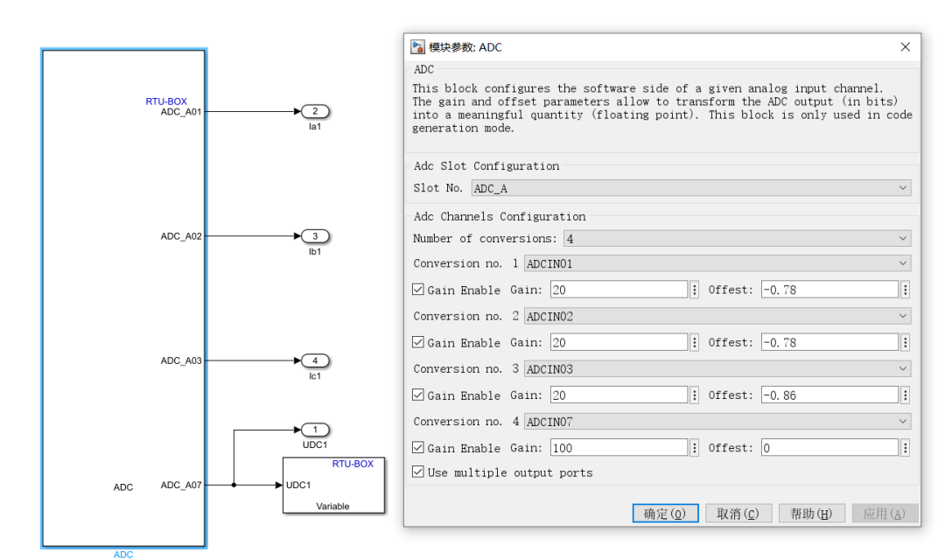Click the Gain field containing 100
This screenshot has height=560, width=945.
pos(618,448)
